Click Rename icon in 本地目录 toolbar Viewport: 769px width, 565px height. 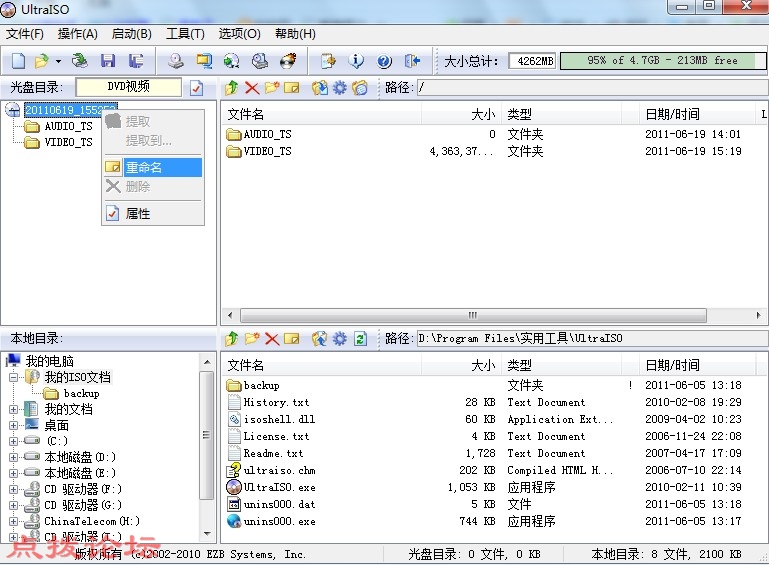pyautogui.click(x=291, y=338)
